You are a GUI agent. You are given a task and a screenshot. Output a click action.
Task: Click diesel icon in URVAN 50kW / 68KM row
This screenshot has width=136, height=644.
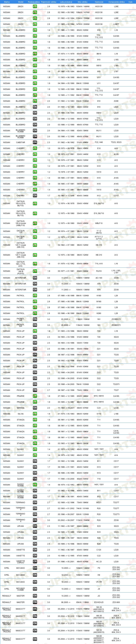tap(35, 526)
